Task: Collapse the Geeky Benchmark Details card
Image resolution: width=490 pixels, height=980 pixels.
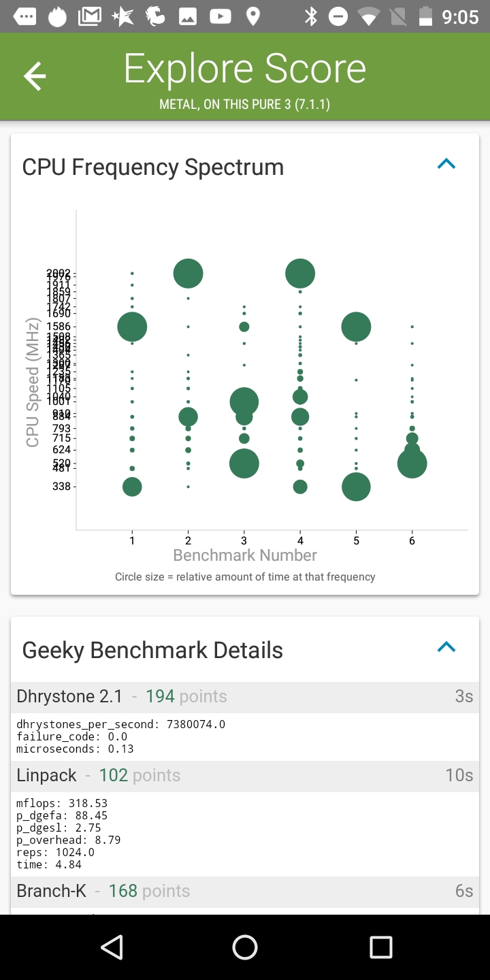Action: 446,647
